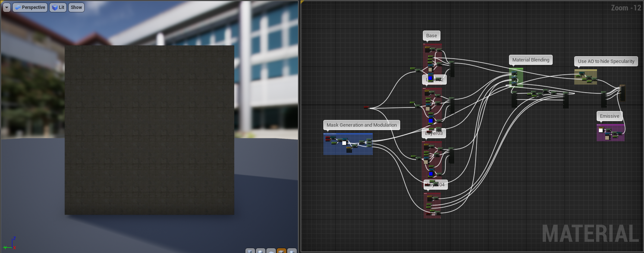Select the teapot custom mesh preview icon
The height and width of the screenshot is (253, 644).
coord(292,251)
